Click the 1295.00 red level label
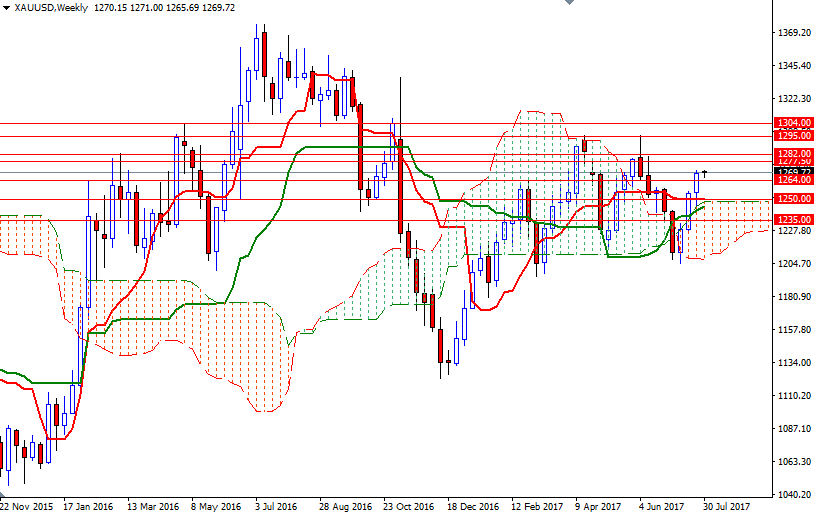Screen dimensions: 814x514 (793, 136)
